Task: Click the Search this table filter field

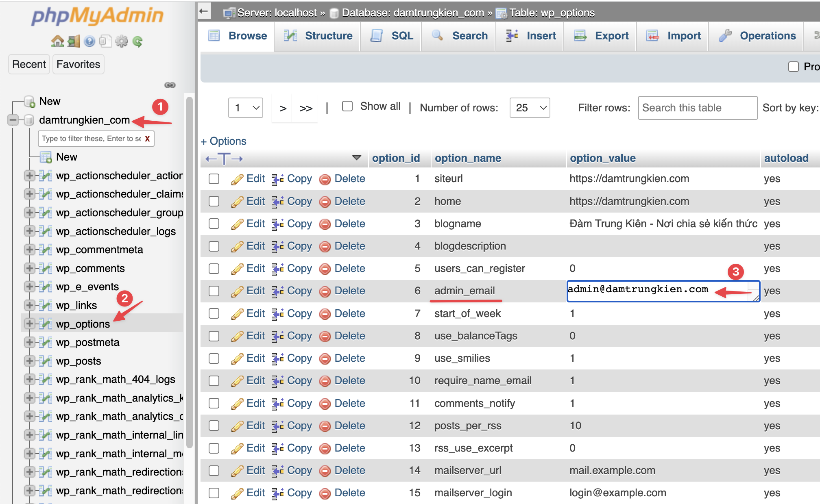Action: click(698, 108)
